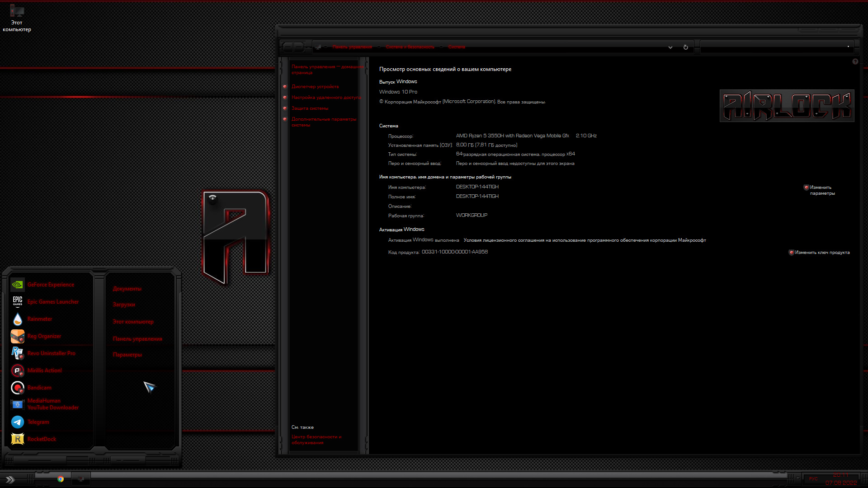Screen dimensions: 868x488
Task: Open the start button chevrons on taskbar
Action: tap(9, 480)
